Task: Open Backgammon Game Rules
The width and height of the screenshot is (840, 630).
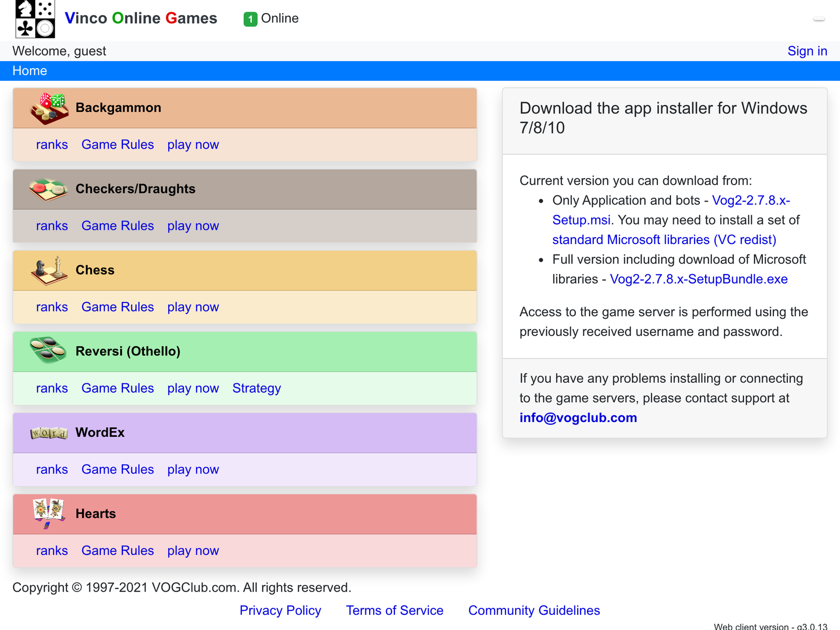Action: click(x=118, y=145)
